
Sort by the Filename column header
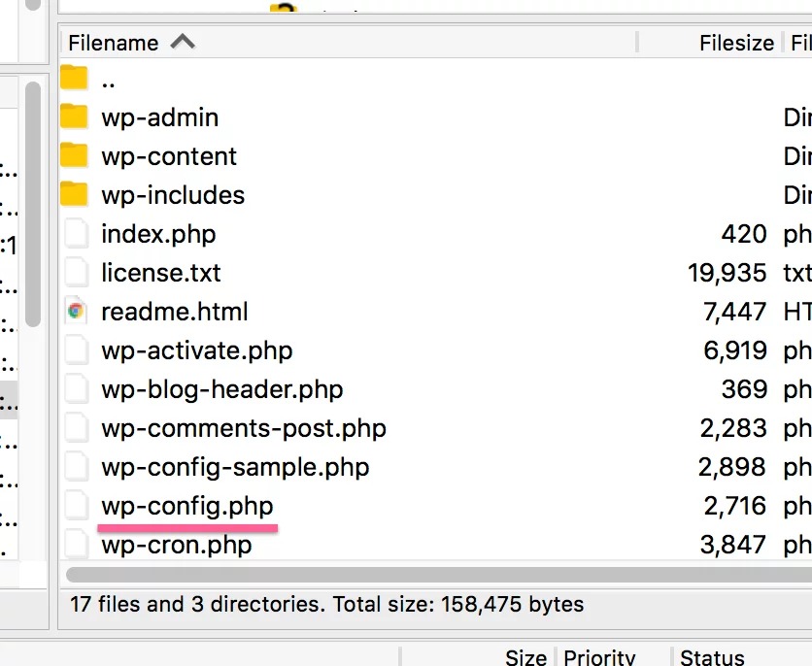click(114, 43)
